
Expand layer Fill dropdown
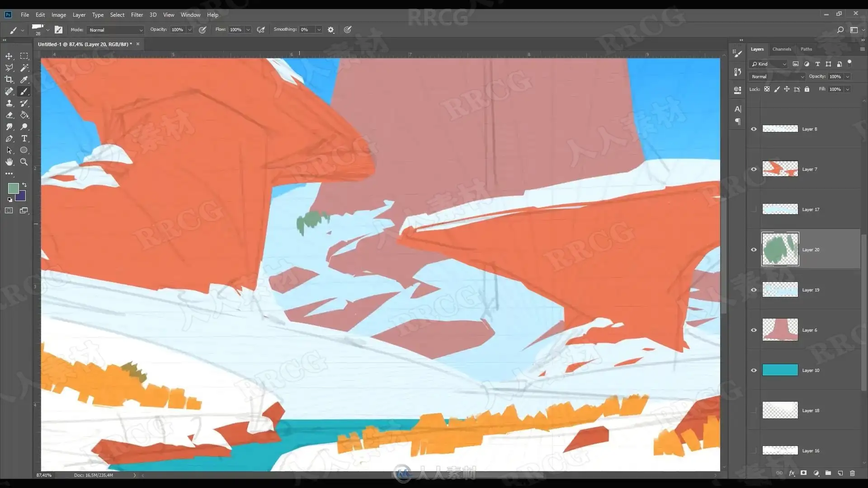click(x=848, y=89)
